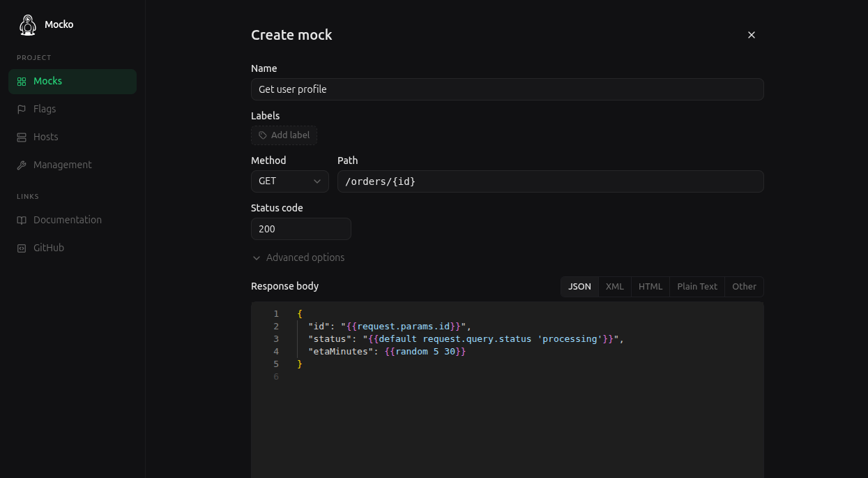Screen dimensions: 868x478
Task: Click the 'Create mock' heading
Action: point(291,35)
